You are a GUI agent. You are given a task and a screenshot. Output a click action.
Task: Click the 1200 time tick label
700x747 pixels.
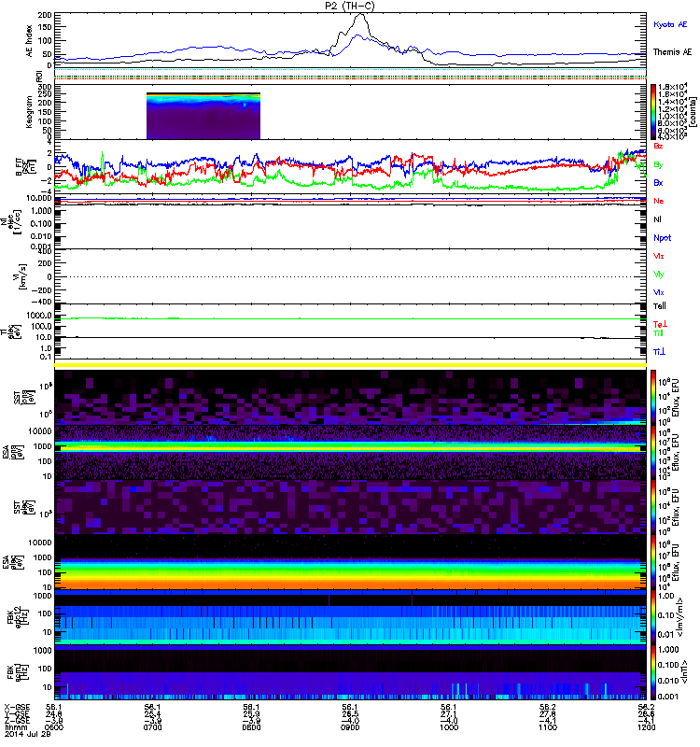pyautogui.click(x=647, y=727)
